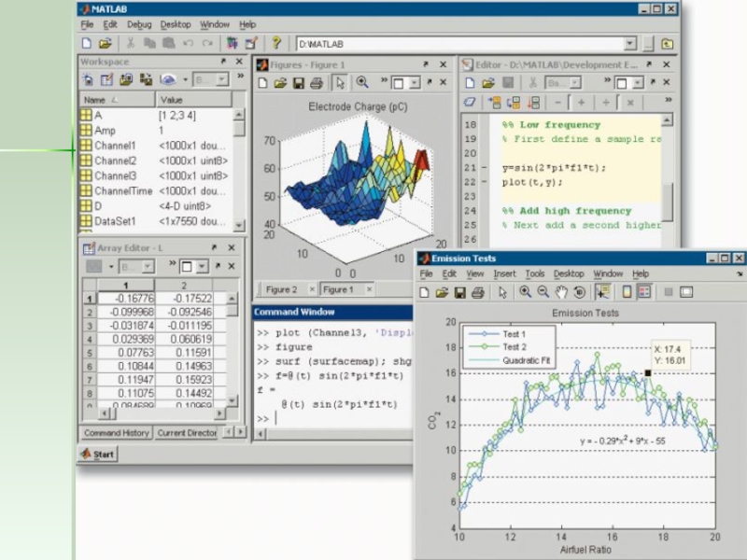Collapse the code fold at line 21
Image resolution: width=747 pixels, height=560 pixels.
pyautogui.click(x=483, y=168)
